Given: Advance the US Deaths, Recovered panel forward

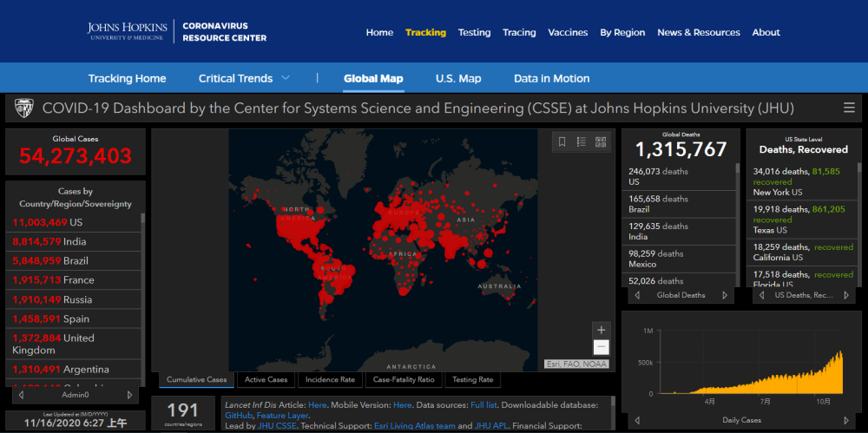Looking at the screenshot, I should tap(849, 295).
